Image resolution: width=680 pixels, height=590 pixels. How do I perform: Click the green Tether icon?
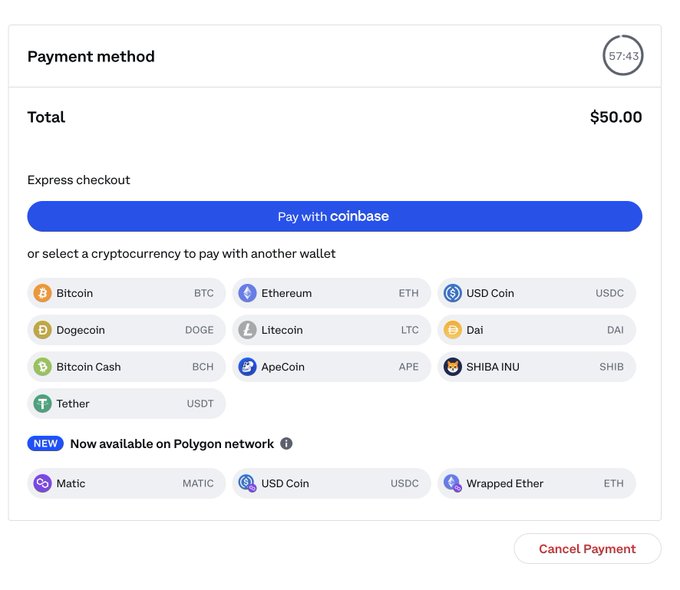coord(42,404)
